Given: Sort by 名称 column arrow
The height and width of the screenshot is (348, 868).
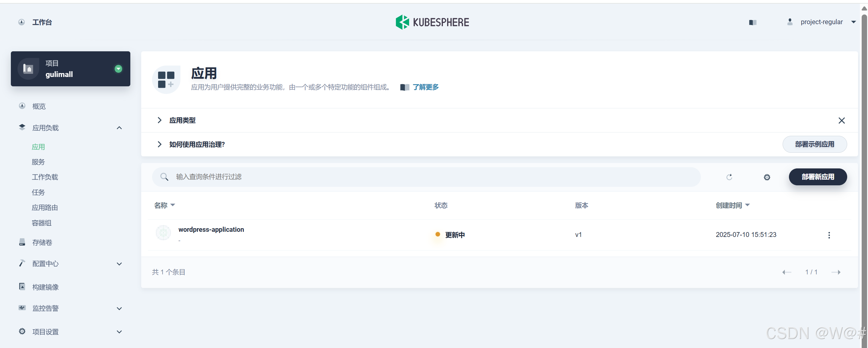Looking at the screenshot, I should [173, 205].
